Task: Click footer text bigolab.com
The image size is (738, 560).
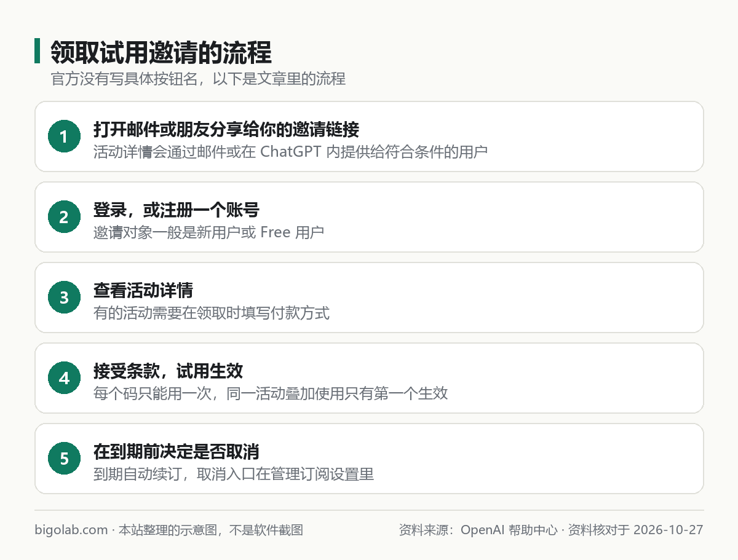Action: click(x=71, y=530)
